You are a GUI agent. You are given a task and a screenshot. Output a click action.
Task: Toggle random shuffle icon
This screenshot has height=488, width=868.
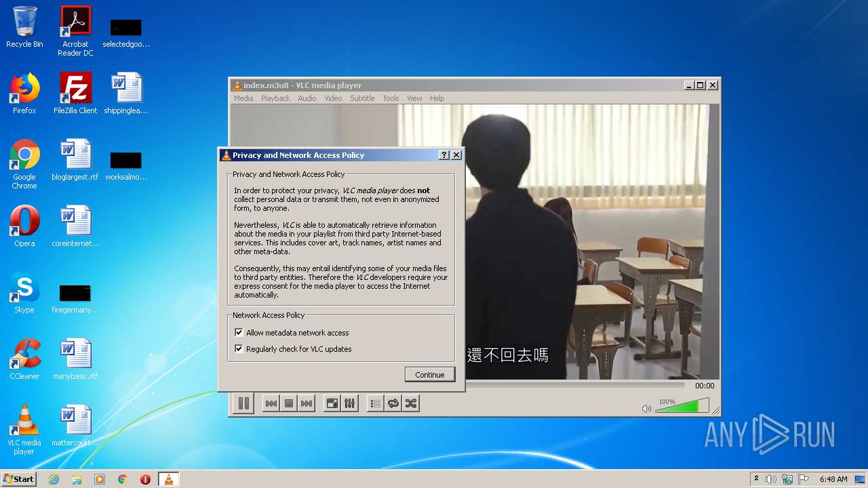(411, 403)
